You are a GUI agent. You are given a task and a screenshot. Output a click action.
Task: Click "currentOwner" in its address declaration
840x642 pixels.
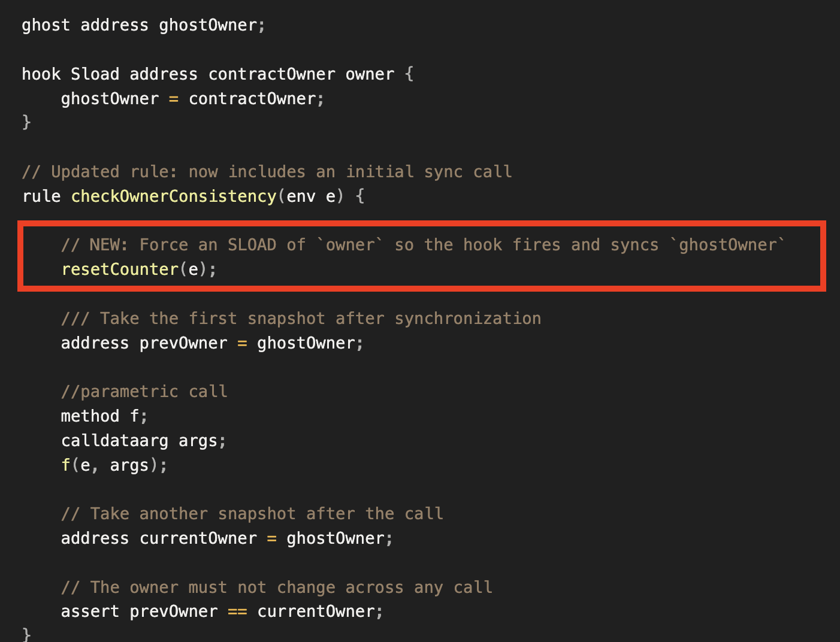pyautogui.click(x=198, y=538)
